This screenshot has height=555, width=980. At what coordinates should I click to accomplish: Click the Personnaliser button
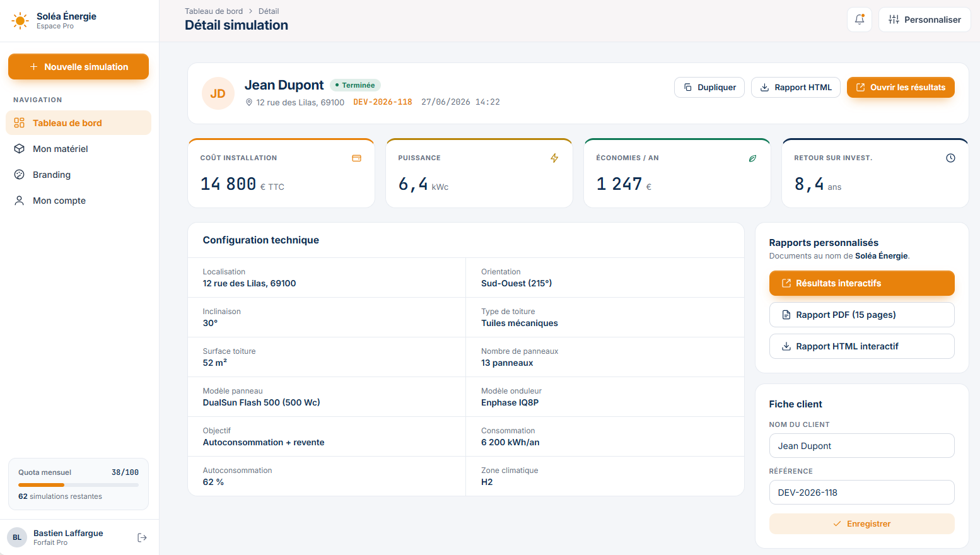925,20
